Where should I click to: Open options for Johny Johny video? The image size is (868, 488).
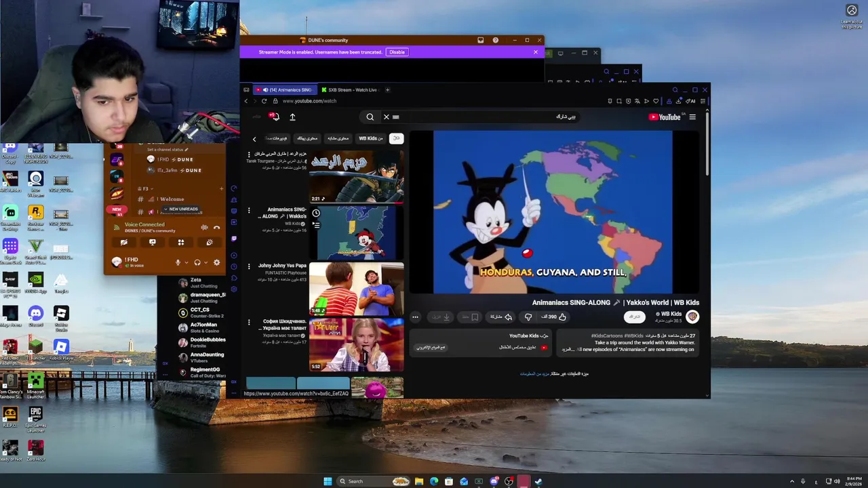[249, 266]
